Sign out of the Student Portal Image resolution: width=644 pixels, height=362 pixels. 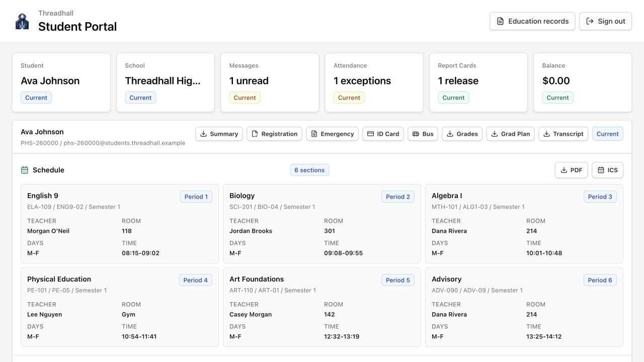606,21
